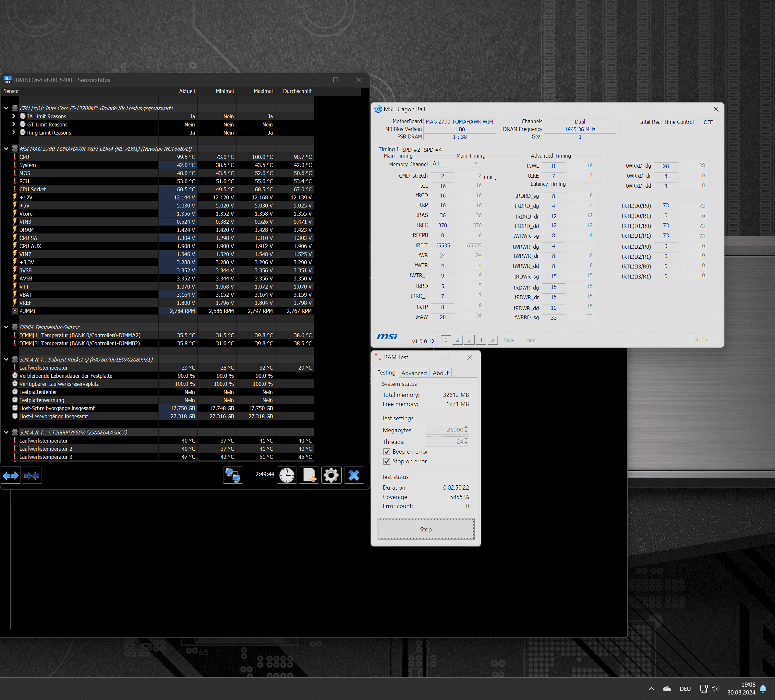Collapse the DIMM Temperatur-Sensor group
The width and height of the screenshot is (775, 700).
click(6, 327)
